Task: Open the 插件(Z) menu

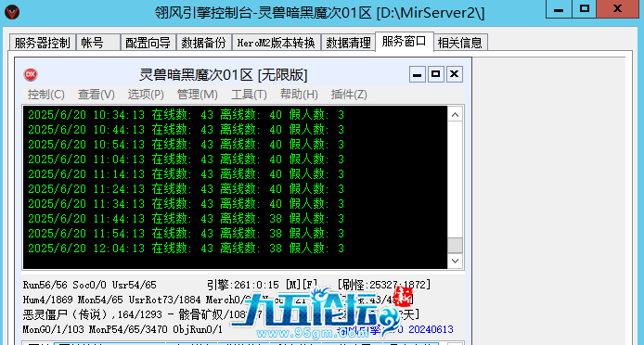Action: (x=349, y=95)
